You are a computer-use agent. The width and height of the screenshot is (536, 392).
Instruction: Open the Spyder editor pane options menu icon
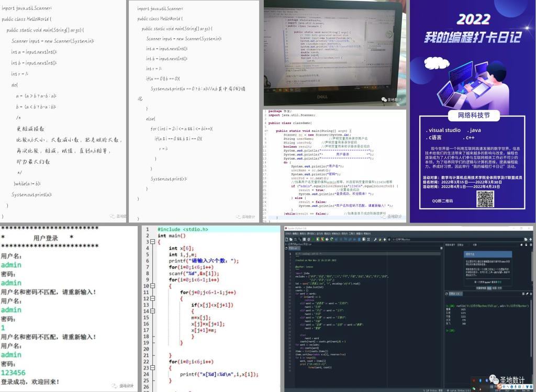441,248
